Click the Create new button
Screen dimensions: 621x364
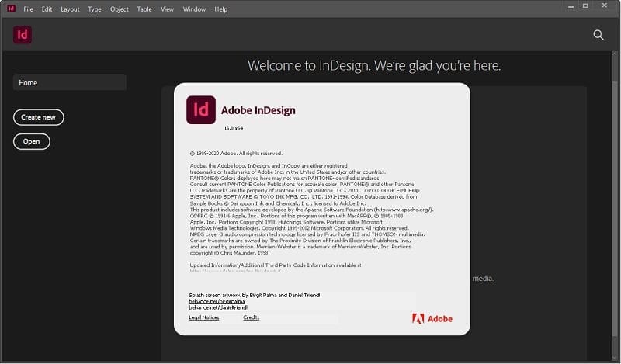pyautogui.click(x=38, y=117)
